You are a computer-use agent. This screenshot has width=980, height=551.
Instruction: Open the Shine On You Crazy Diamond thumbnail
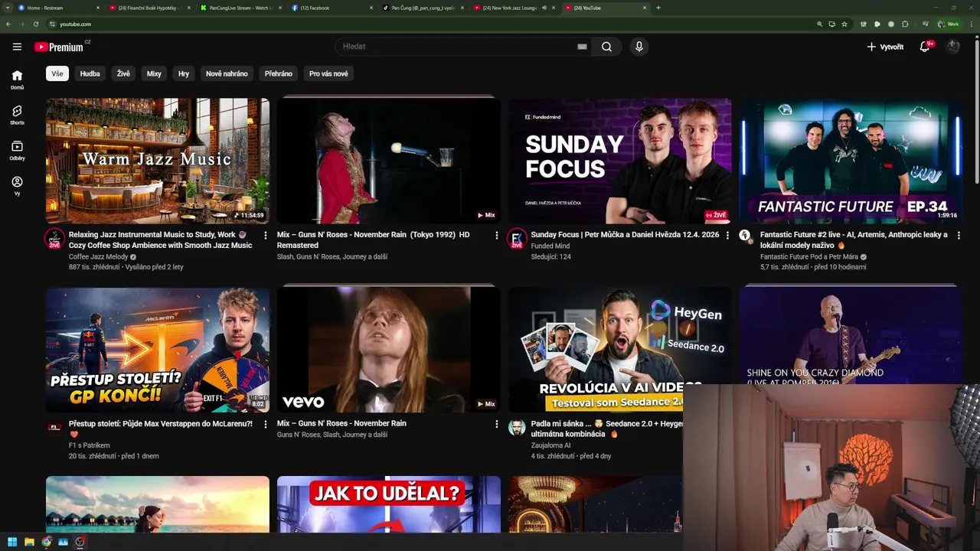[x=851, y=335]
